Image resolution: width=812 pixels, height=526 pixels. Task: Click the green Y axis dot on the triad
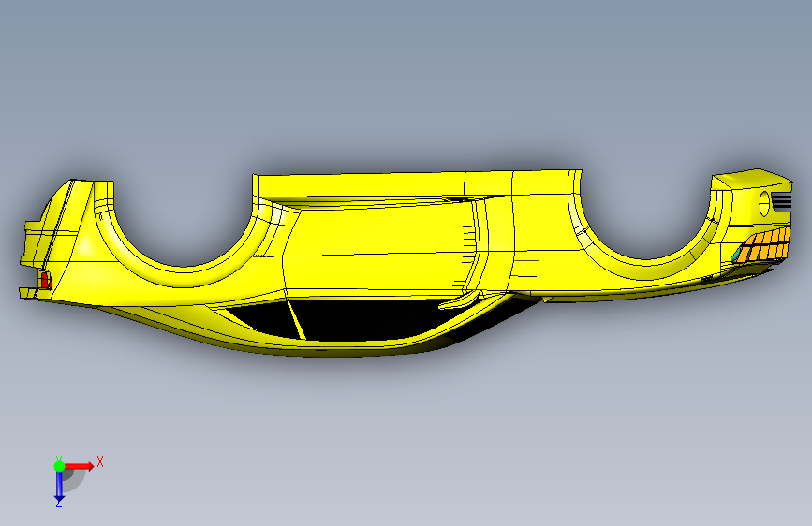tap(59, 466)
